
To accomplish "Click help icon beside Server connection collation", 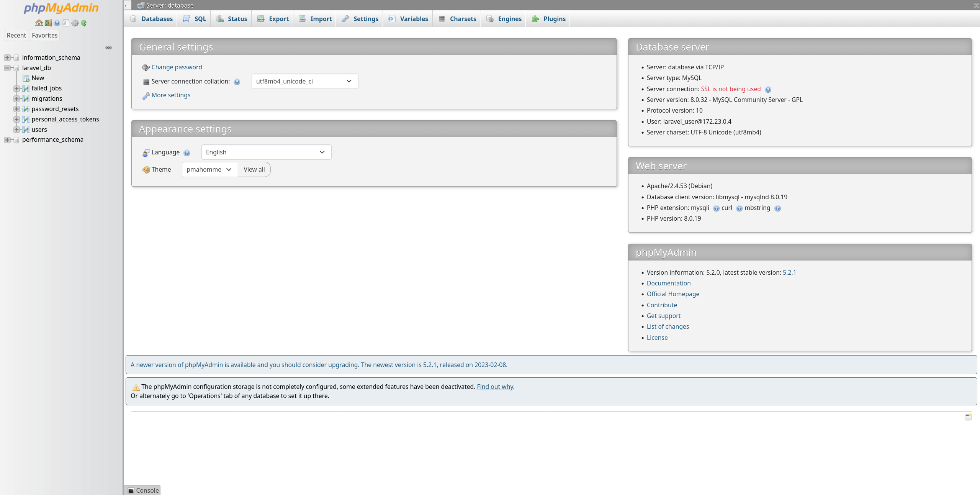I will click(237, 82).
